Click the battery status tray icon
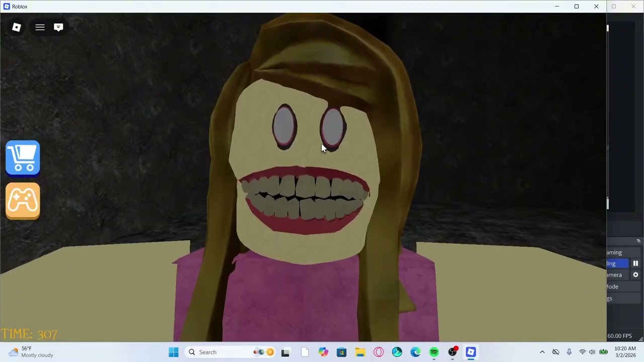This screenshot has width=644, height=362. tap(603, 352)
